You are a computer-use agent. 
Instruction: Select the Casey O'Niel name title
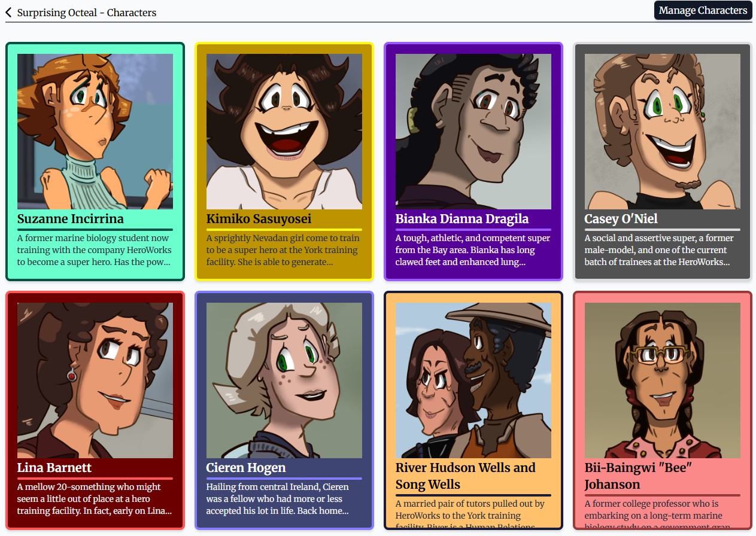tap(621, 219)
